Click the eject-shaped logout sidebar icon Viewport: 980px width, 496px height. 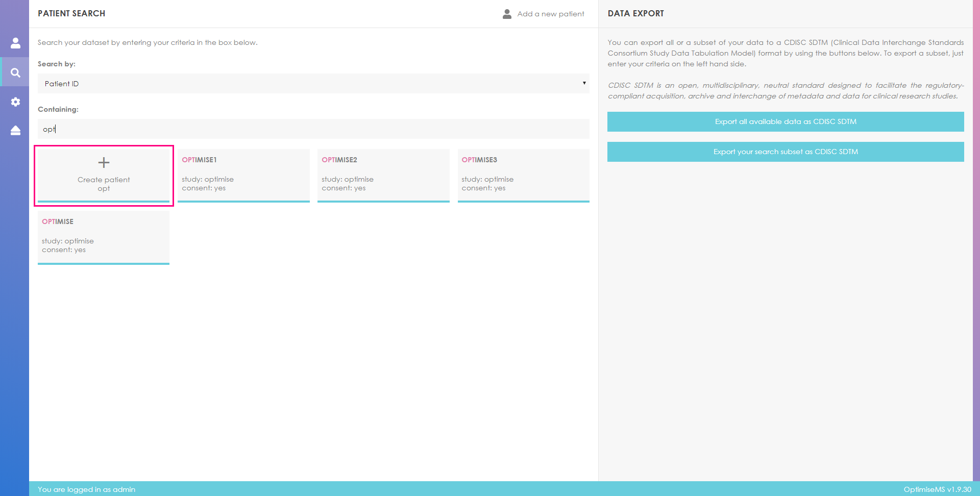click(15, 131)
